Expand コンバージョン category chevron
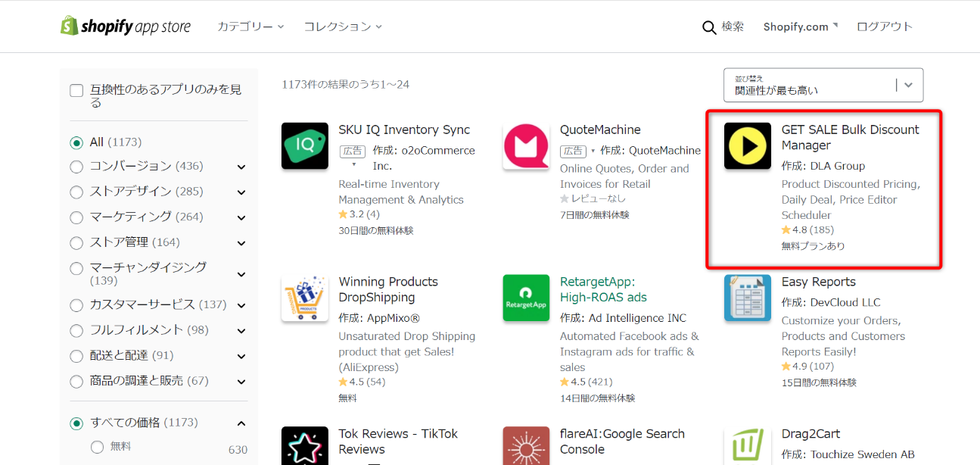The image size is (980, 465). pos(241,167)
